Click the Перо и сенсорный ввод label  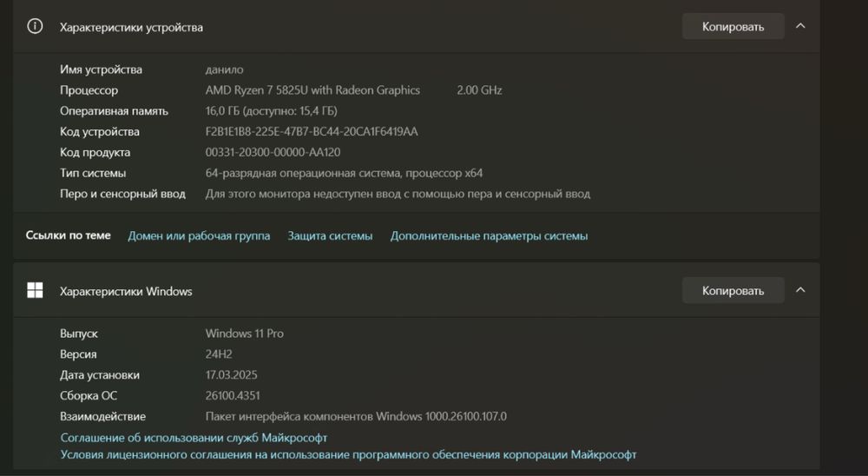click(122, 194)
